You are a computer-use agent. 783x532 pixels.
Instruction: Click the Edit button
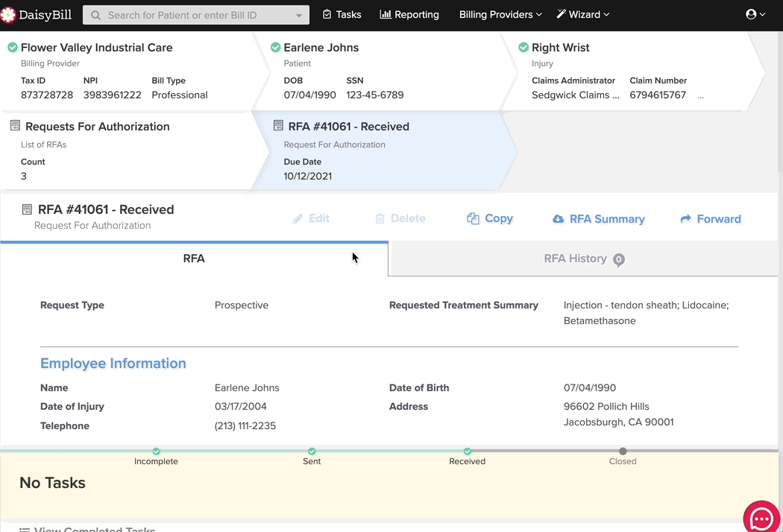(x=311, y=218)
